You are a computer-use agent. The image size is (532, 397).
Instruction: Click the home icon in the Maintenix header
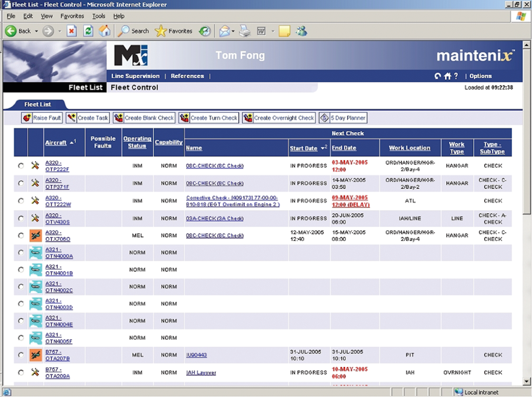click(x=447, y=76)
